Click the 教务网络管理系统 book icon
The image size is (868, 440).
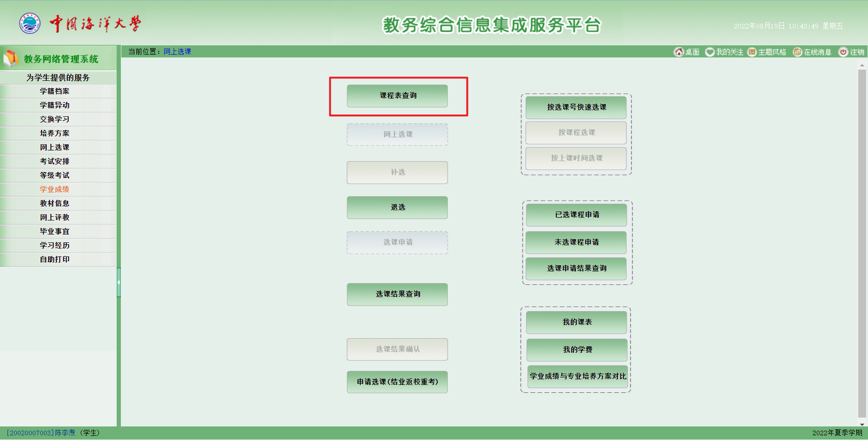tap(11, 59)
